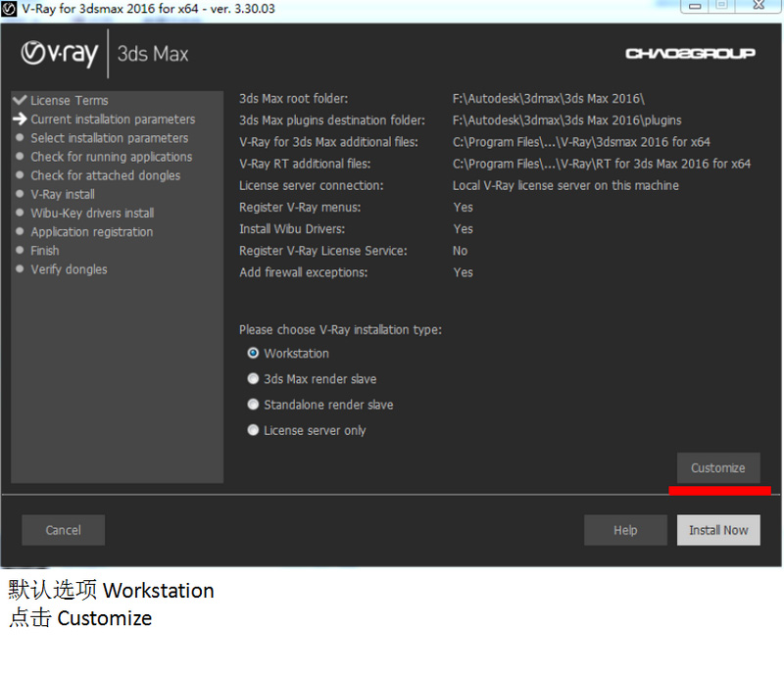Click the License Terms checkmark icon

click(x=20, y=100)
